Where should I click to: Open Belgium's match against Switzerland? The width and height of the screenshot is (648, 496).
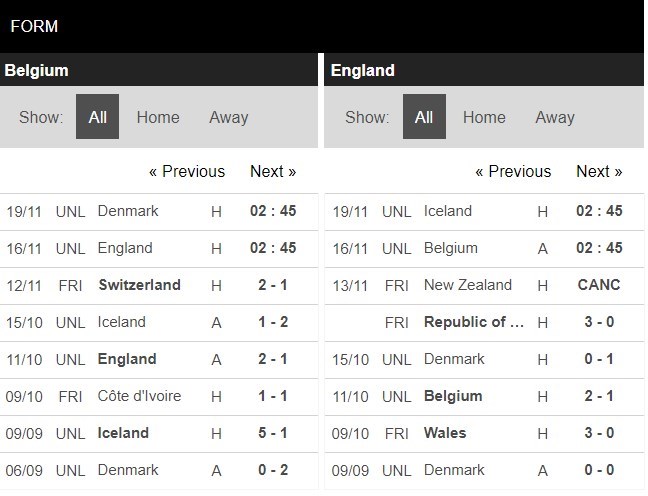click(139, 285)
